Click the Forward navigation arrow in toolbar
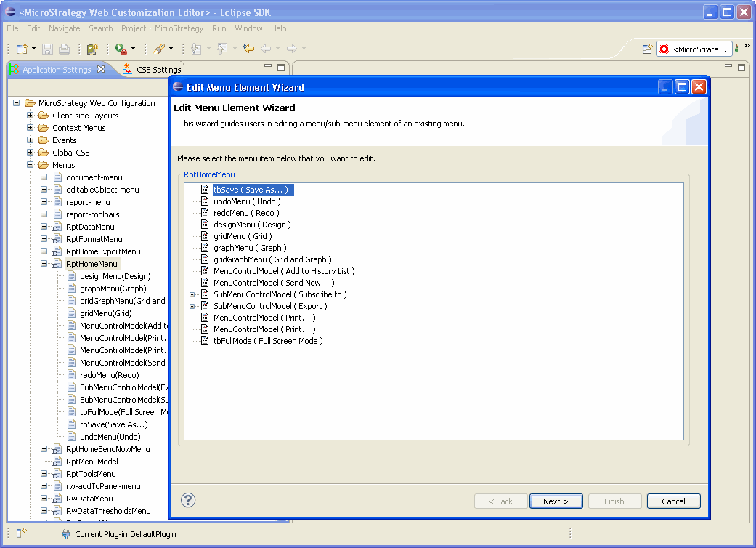This screenshot has width=756, height=548. click(x=292, y=49)
